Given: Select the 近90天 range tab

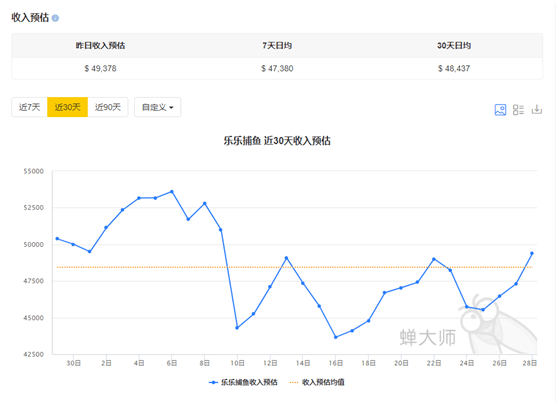Looking at the screenshot, I should 108,107.
